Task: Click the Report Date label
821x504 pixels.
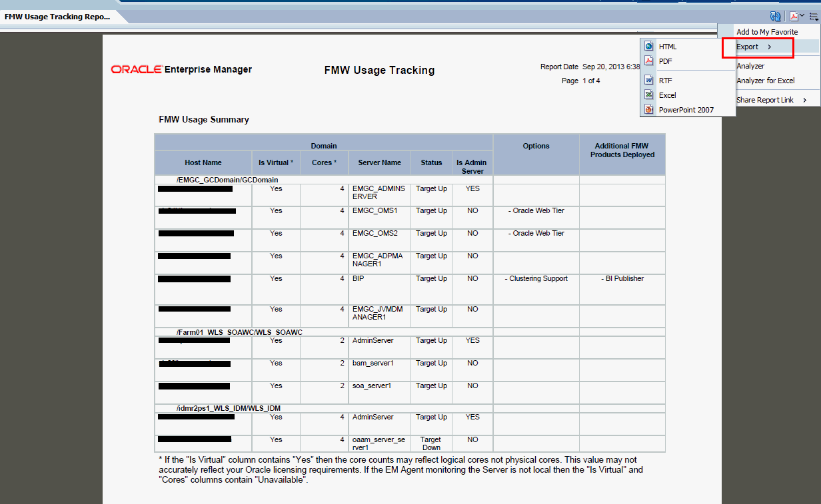Action: [559, 67]
